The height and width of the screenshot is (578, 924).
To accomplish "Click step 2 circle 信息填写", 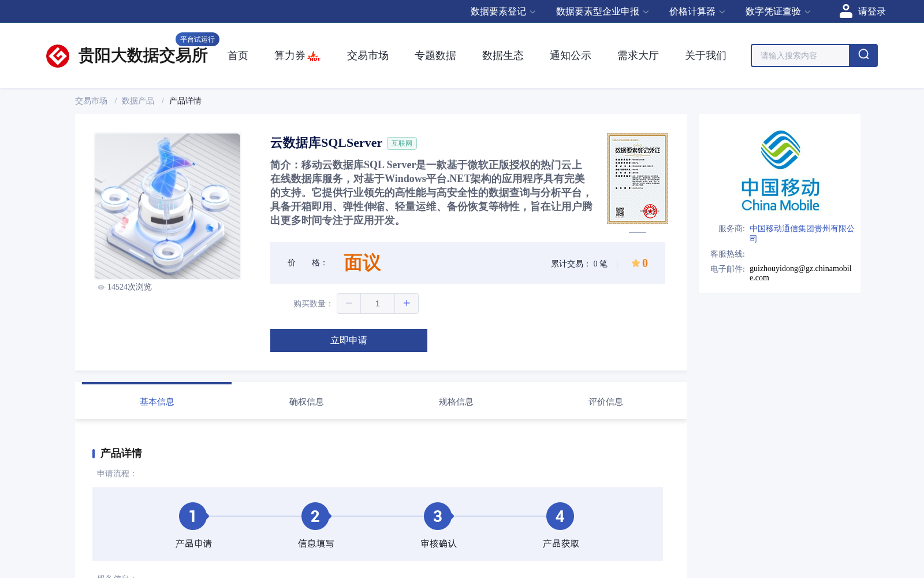I will click(315, 516).
